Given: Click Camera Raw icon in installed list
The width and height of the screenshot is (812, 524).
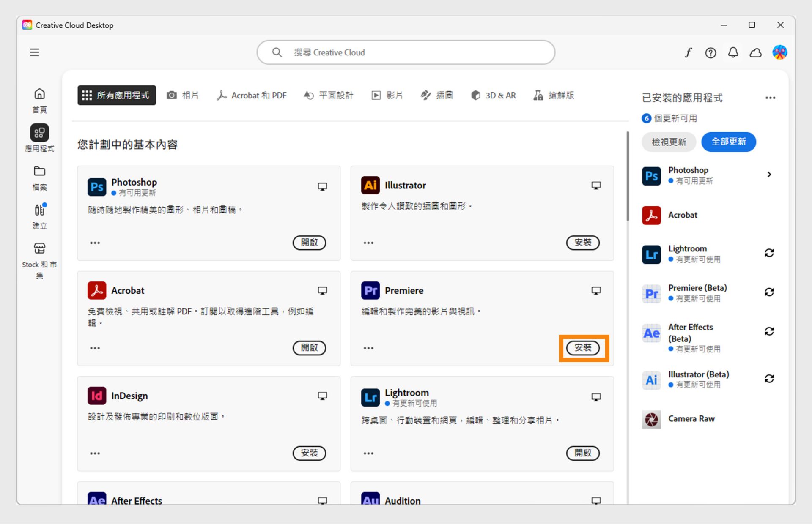Looking at the screenshot, I should coord(651,420).
